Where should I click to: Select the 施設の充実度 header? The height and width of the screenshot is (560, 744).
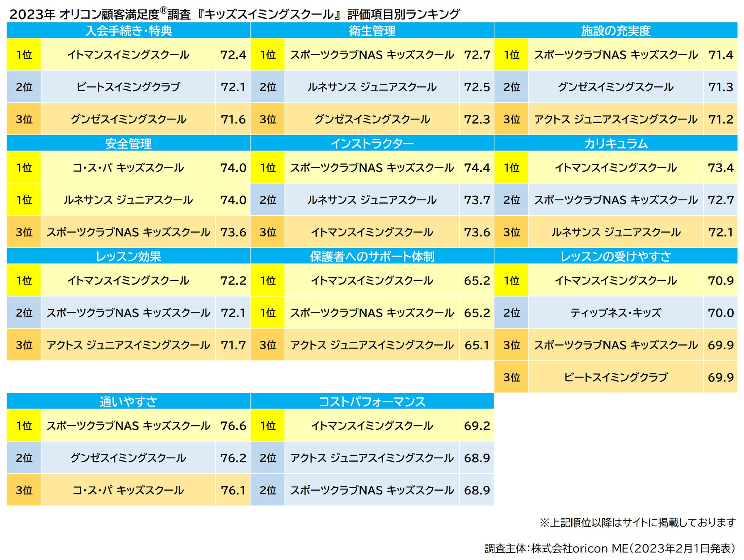pyautogui.click(x=616, y=31)
